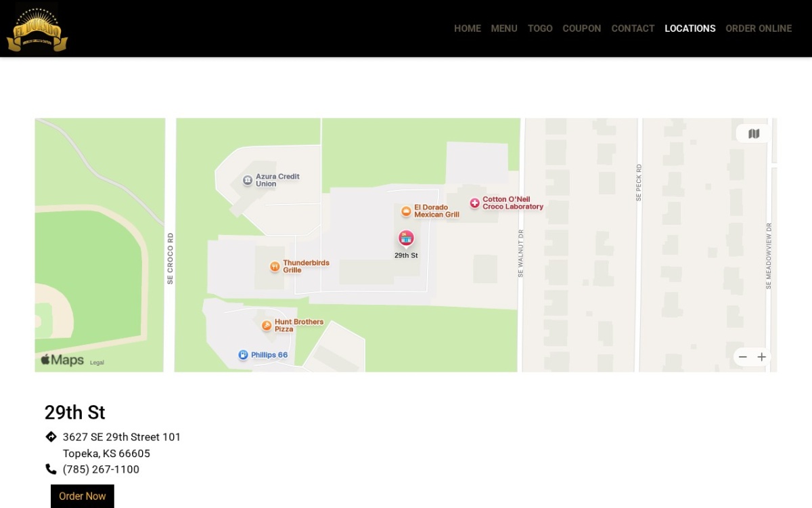Click the Thunderbirds Grille restaurant icon
The height and width of the screenshot is (508, 812).
[275, 267]
